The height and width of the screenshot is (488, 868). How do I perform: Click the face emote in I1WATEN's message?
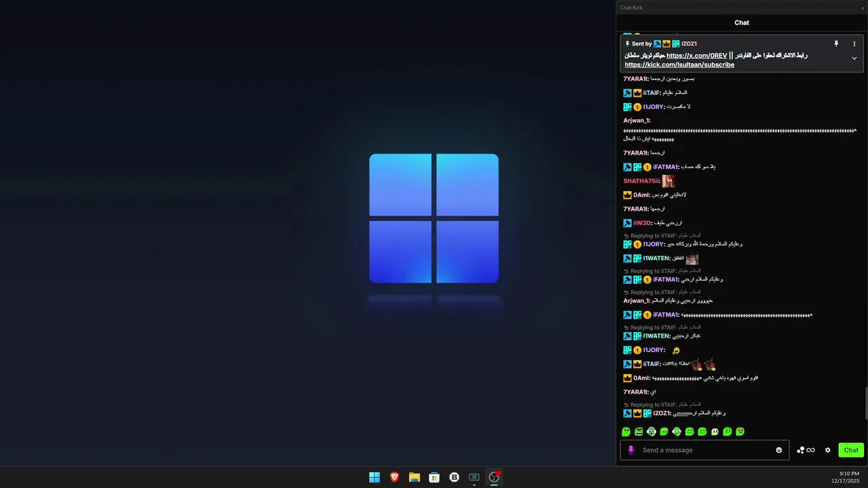692,258
